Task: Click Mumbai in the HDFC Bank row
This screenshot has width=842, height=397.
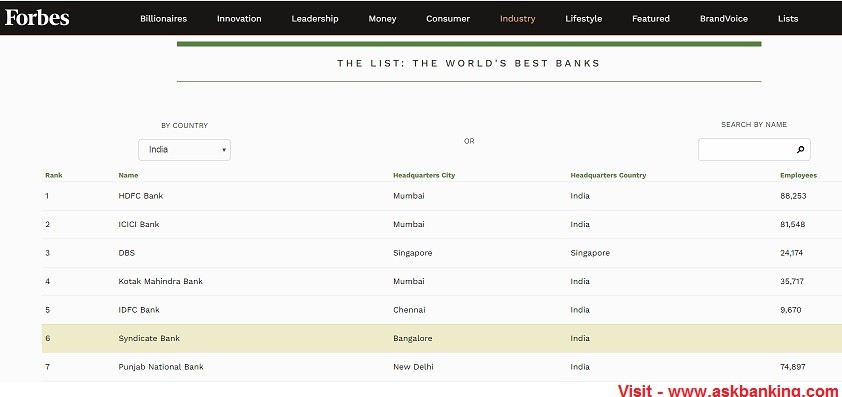Action: click(409, 196)
